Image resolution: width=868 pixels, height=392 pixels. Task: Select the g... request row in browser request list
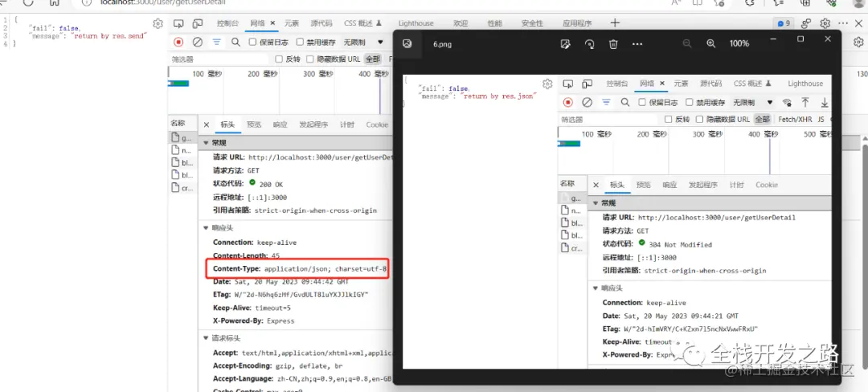(x=182, y=137)
